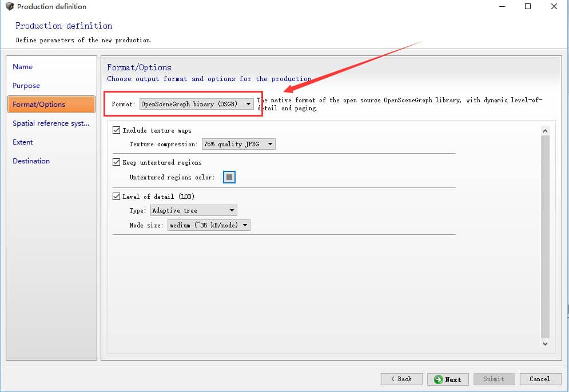Select the Destination step
Image resolution: width=569 pixels, height=392 pixels.
[x=31, y=161]
